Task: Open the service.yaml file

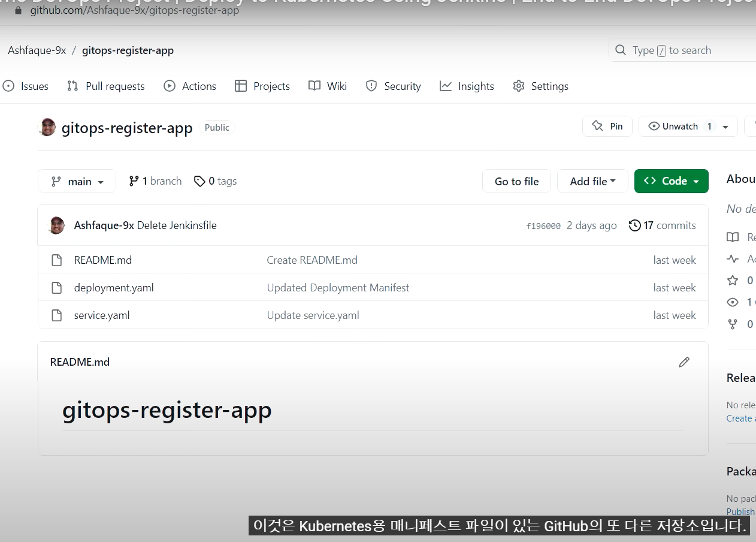Action: [102, 315]
